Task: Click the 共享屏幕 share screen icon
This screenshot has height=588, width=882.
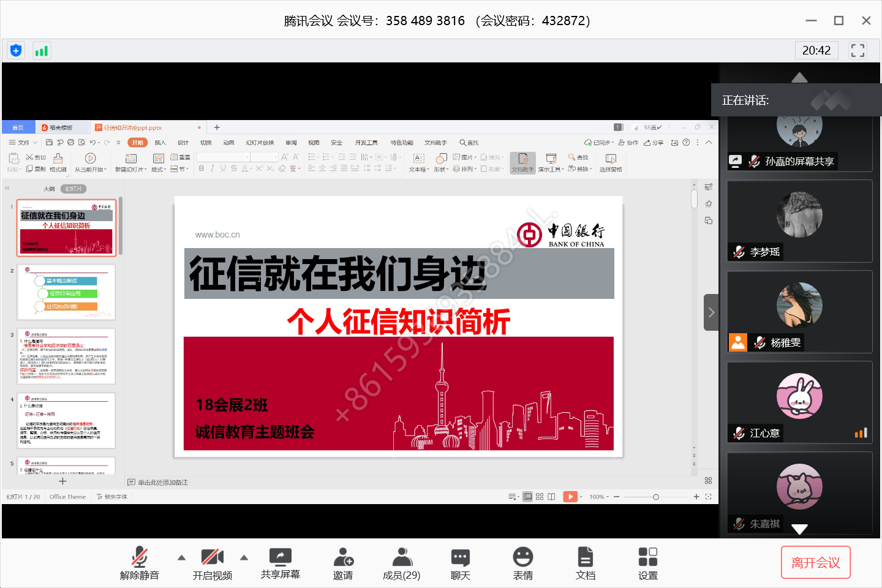Action: tap(281, 563)
